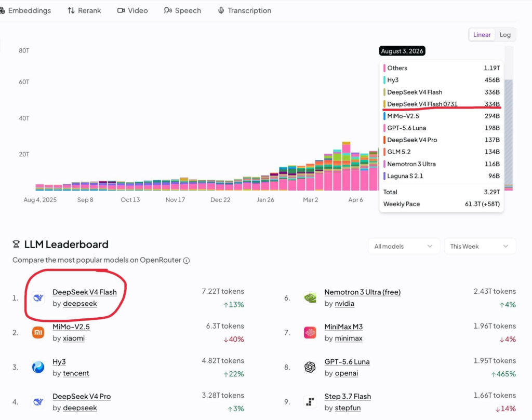Click the 7.22T tokens value
532x420 pixels.
pyautogui.click(x=222, y=291)
